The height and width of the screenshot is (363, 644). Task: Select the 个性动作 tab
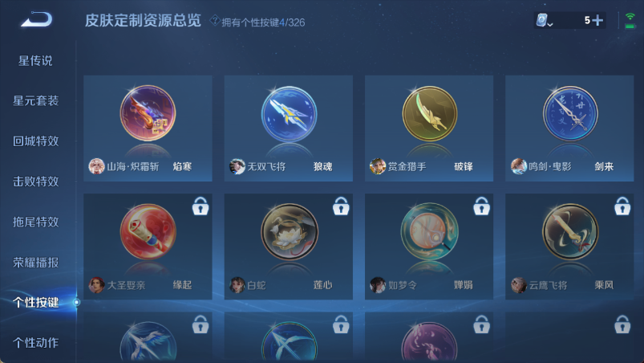tap(36, 342)
